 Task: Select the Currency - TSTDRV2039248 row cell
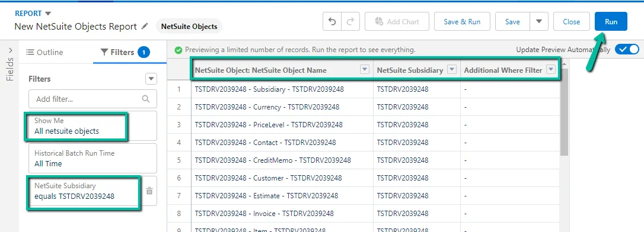pos(282,107)
